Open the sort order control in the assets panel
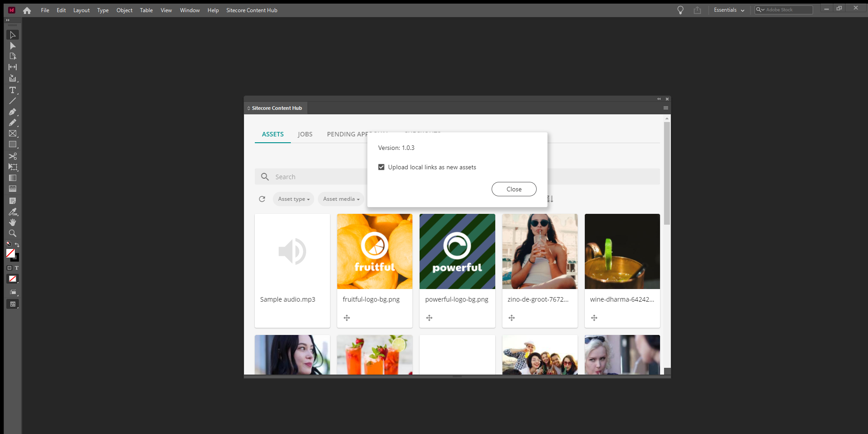The width and height of the screenshot is (868, 434). (x=549, y=199)
